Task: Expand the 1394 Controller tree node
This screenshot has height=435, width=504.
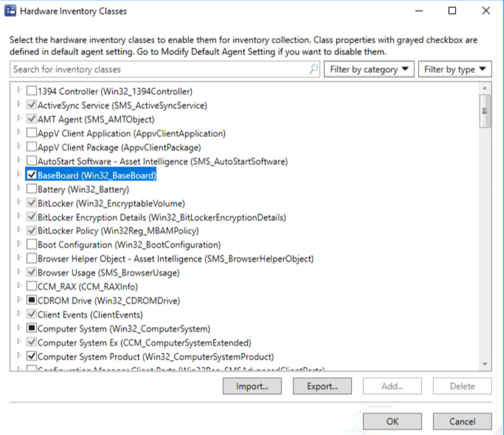Action: [x=18, y=91]
